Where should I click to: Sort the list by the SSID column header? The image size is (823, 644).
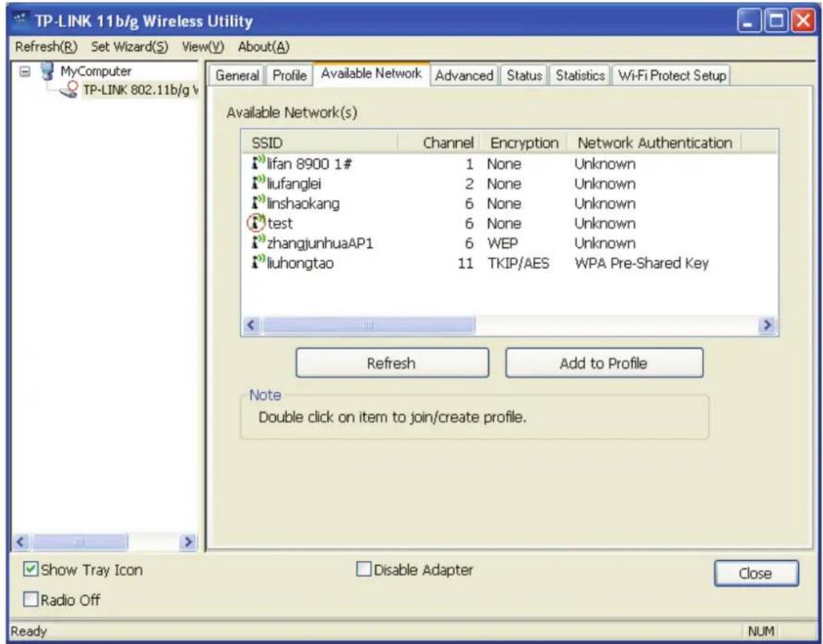(x=320, y=142)
